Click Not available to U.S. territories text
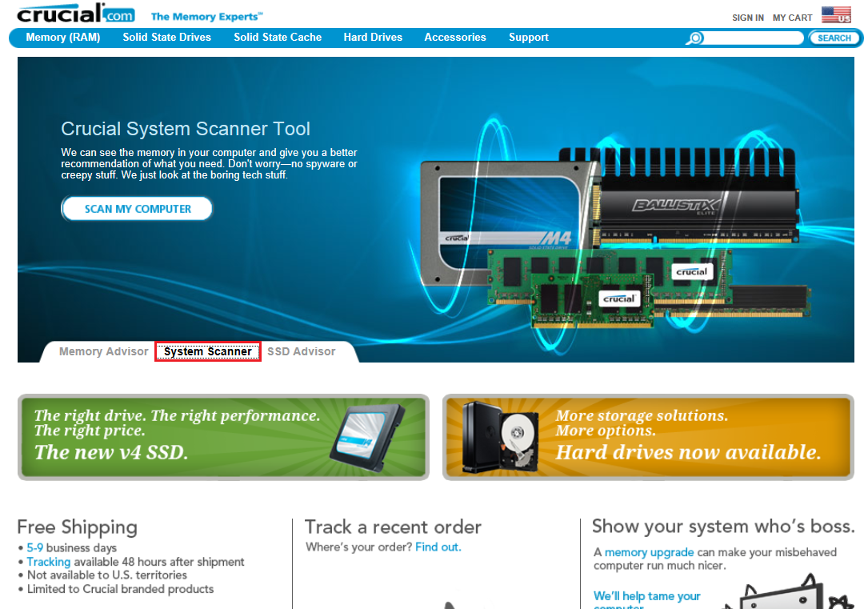 coord(107,575)
